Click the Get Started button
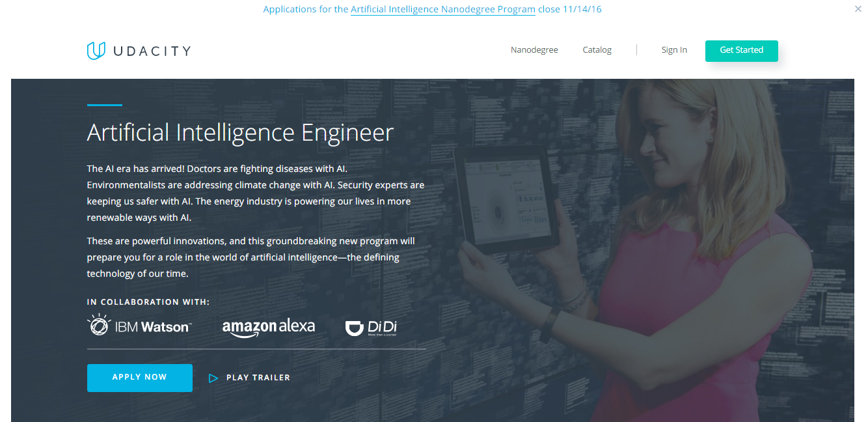This screenshot has width=868, height=422. tap(741, 51)
